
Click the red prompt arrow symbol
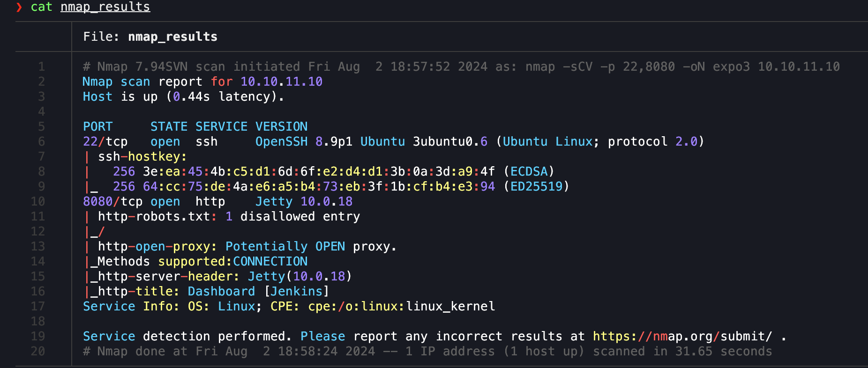(x=19, y=7)
